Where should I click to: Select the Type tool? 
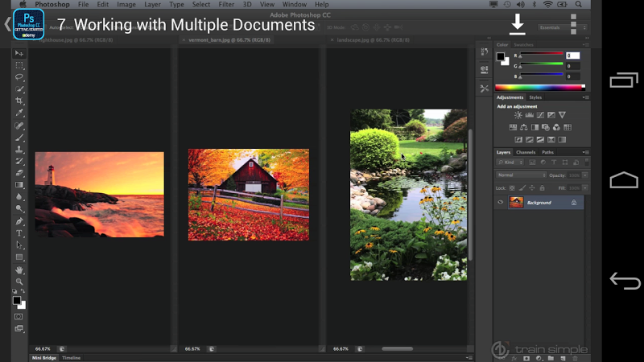pyautogui.click(x=19, y=233)
